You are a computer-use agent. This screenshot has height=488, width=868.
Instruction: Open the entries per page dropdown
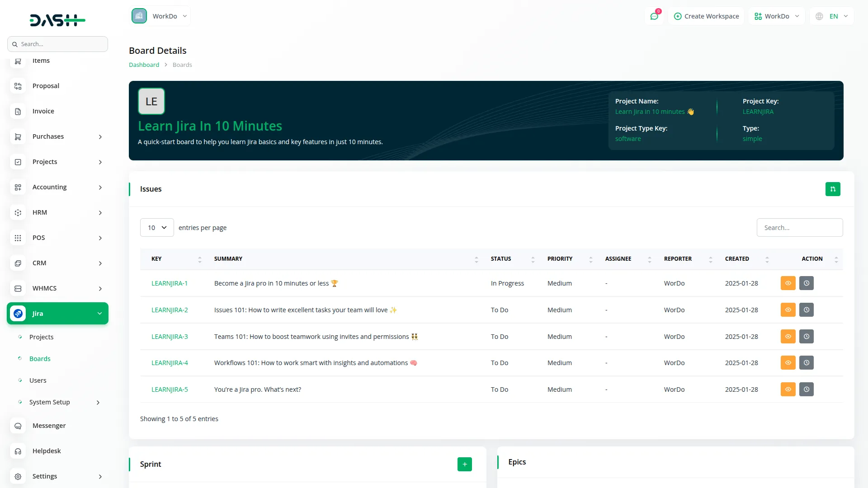156,227
